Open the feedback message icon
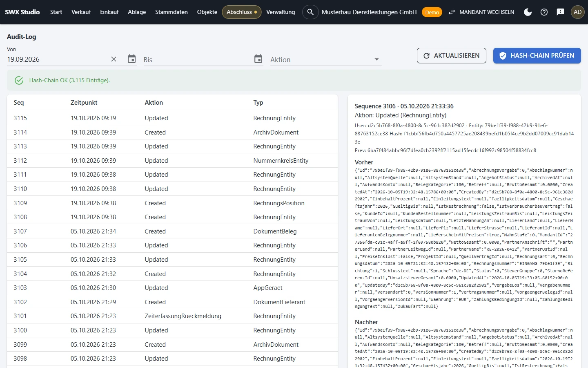Image resolution: width=588 pixels, height=368 pixels. pyautogui.click(x=560, y=12)
